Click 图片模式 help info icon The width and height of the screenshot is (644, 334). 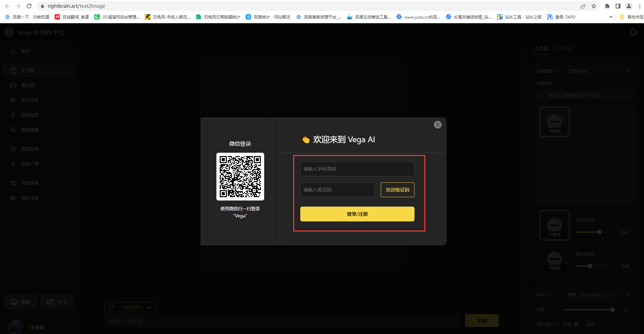coord(557,325)
